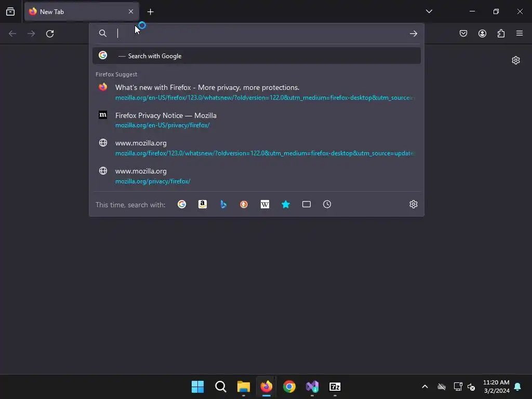Viewport: 532px width, 399px height.
Task: Open www.mozilla.org privacy/firefox suggestion
Action: [257, 176]
